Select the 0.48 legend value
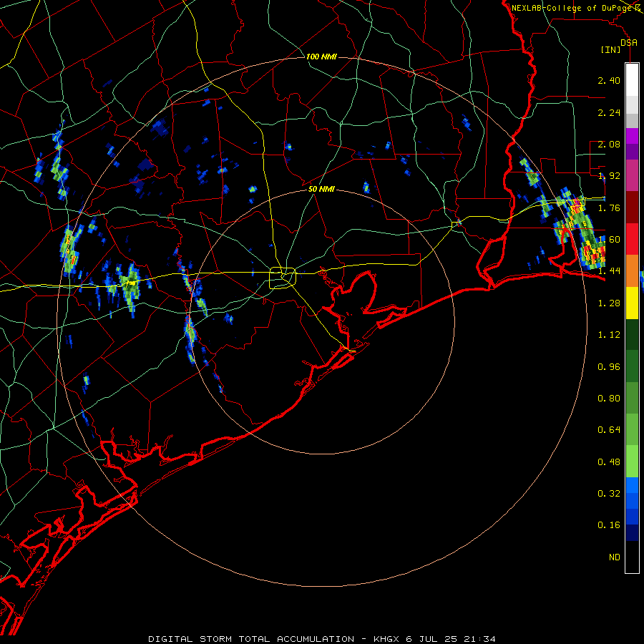The image size is (644, 644). (x=609, y=462)
